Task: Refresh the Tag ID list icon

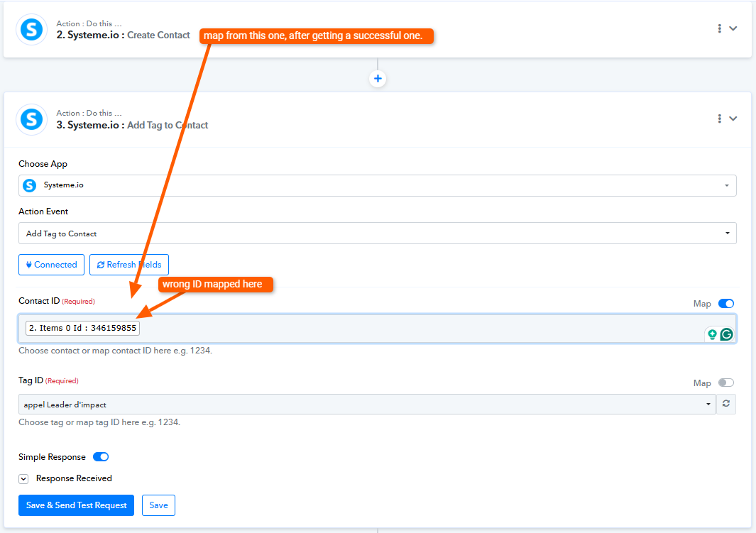Action: point(725,404)
